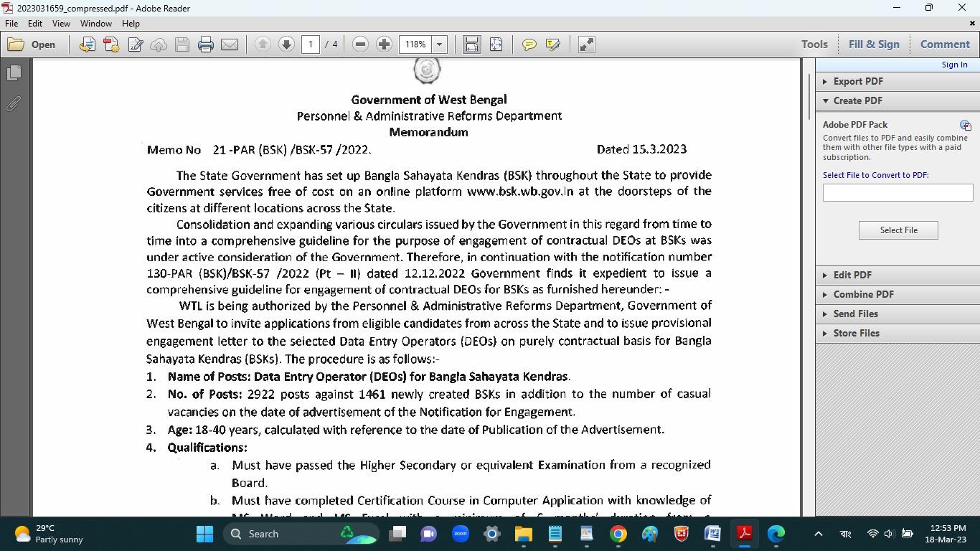The width and height of the screenshot is (980, 551).
Task: Click the Convert to Word export icon
Action: (87, 44)
